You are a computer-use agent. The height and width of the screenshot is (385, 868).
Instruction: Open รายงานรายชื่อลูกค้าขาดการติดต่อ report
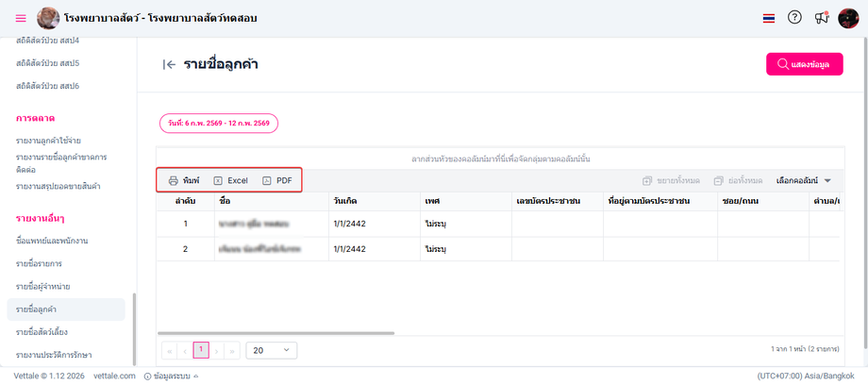coord(61,163)
